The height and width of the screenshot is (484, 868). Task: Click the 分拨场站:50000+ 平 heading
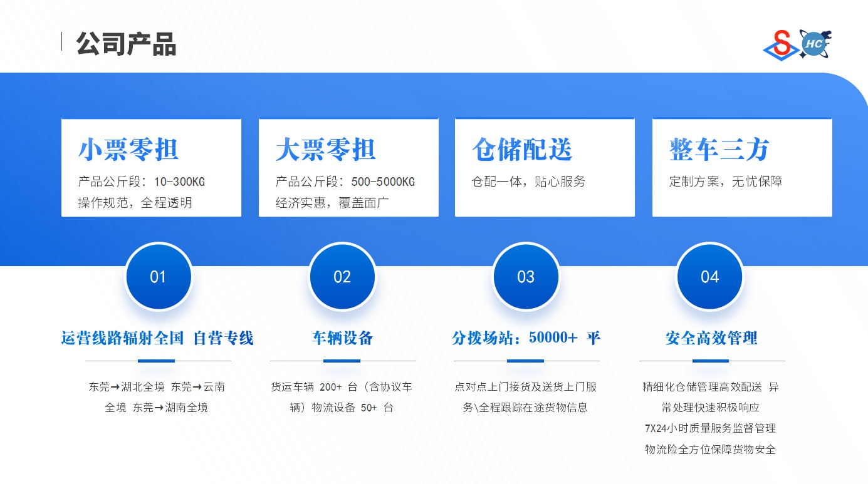click(526, 339)
